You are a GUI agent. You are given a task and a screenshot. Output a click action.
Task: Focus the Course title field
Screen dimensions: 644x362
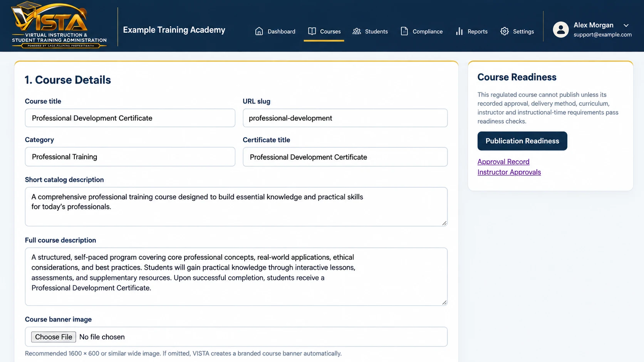tap(130, 118)
